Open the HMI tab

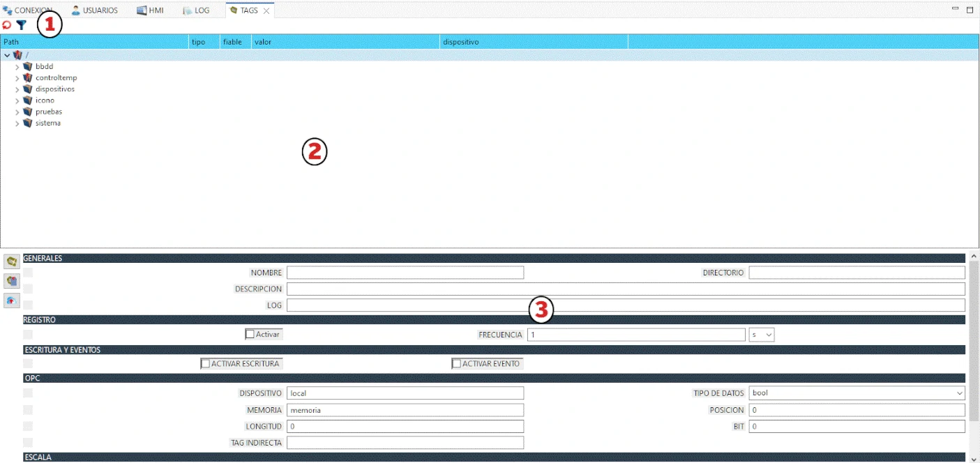tap(150, 10)
